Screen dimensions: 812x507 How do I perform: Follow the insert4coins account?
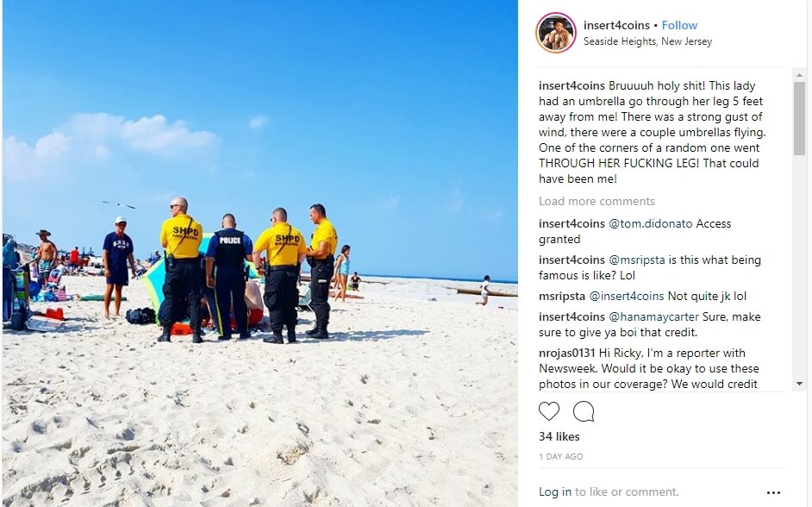[679, 25]
